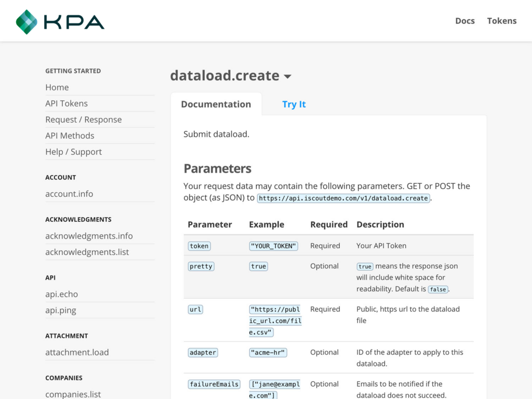Select the api.echo method
The width and height of the screenshot is (532, 399).
pos(61,294)
